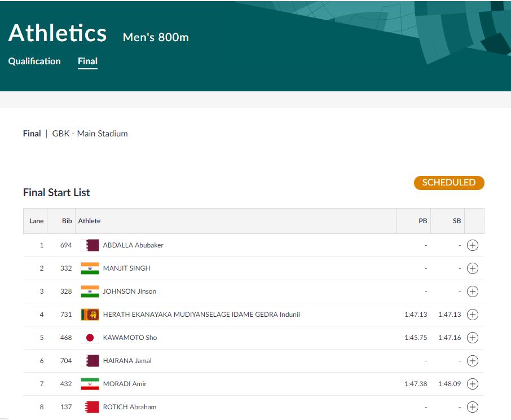
Task: Expand the MANJIT SINGH row plus icon
Action: [x=473, y=268]
